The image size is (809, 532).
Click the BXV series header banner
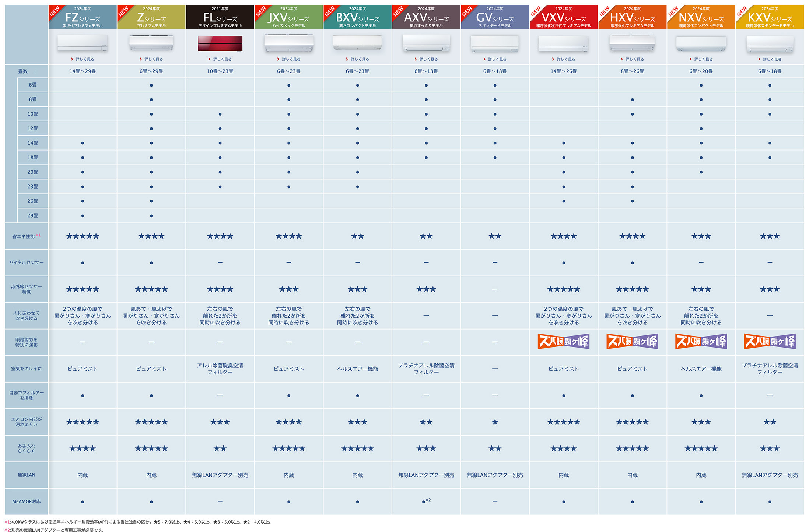(x=357, y=17)
